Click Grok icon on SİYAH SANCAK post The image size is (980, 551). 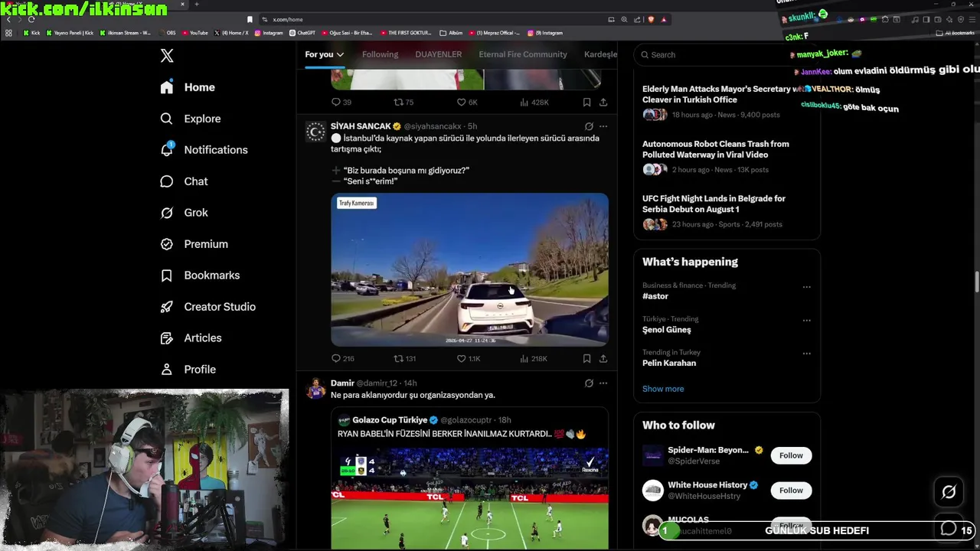pos(589,126)
